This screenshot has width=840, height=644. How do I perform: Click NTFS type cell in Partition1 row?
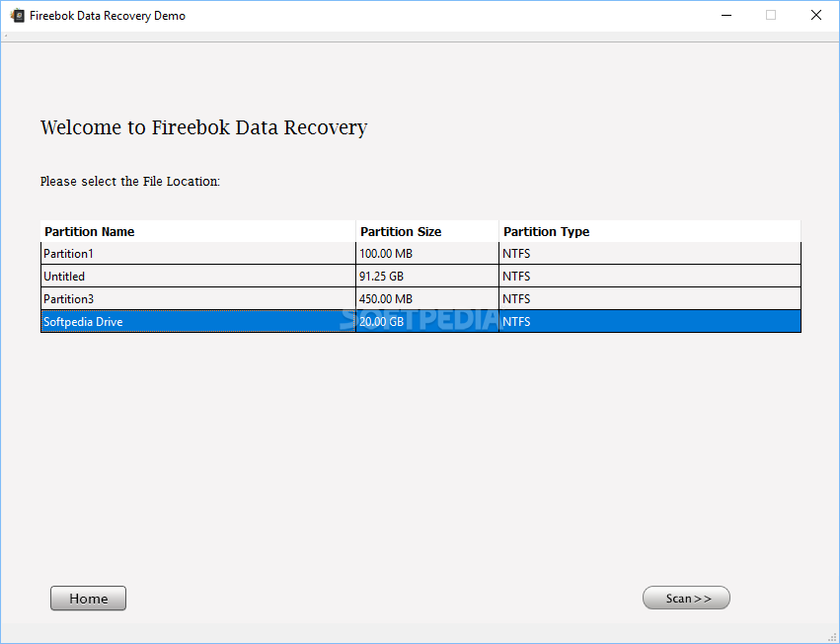(x=649, y=253)
